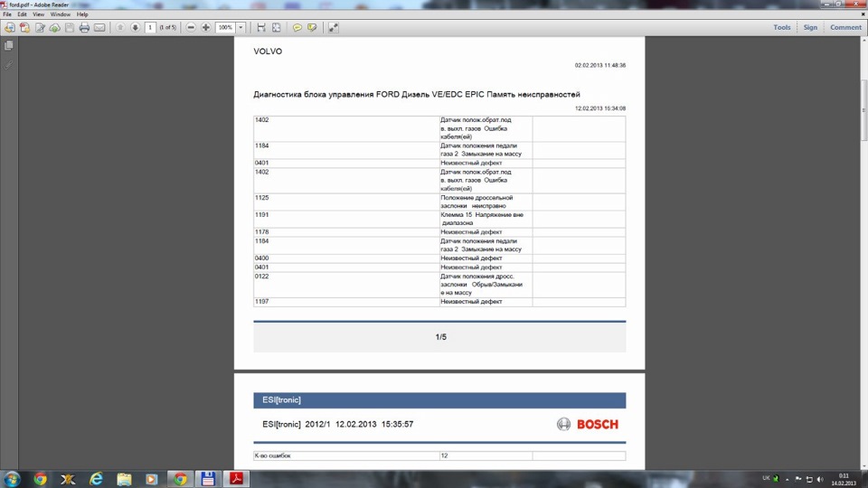The image size is (868, 488).
Task: Click the table cell with code 1178
Action: point(346,232)
